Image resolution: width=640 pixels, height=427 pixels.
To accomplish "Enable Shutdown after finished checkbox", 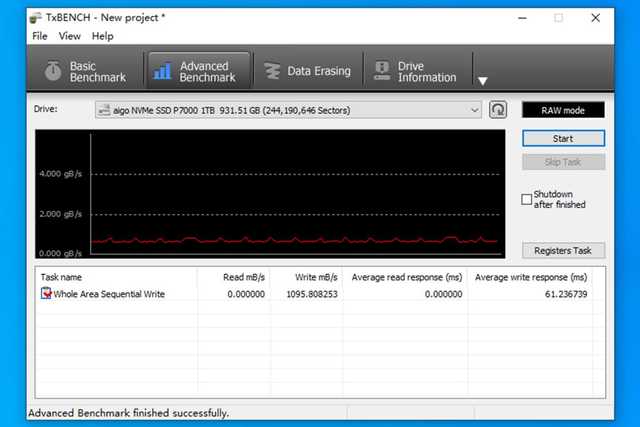I will click(x=527, y=199).
